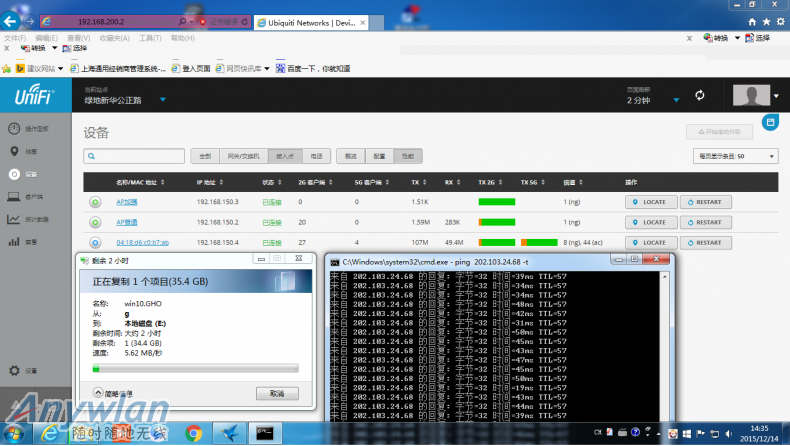Open Chrome from the taskbar
The image size is (790, 446).
click(x=193, y=433)
